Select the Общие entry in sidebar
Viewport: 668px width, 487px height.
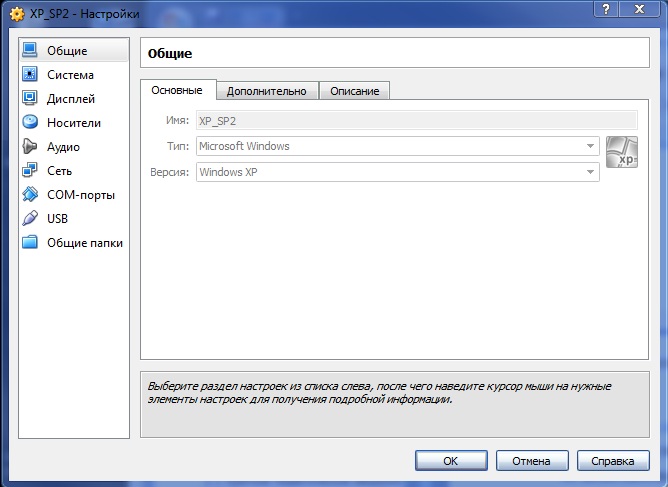(x=74, y=50)
